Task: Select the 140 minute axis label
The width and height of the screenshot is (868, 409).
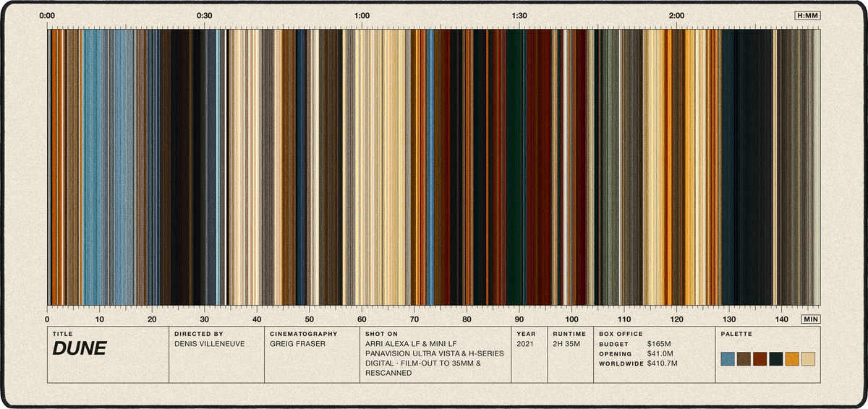Action: point(781,319)
